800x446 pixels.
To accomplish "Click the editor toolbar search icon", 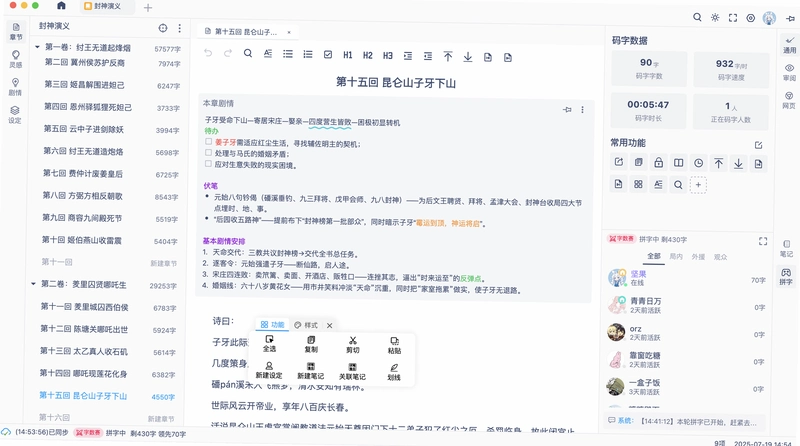I will 247,53.
